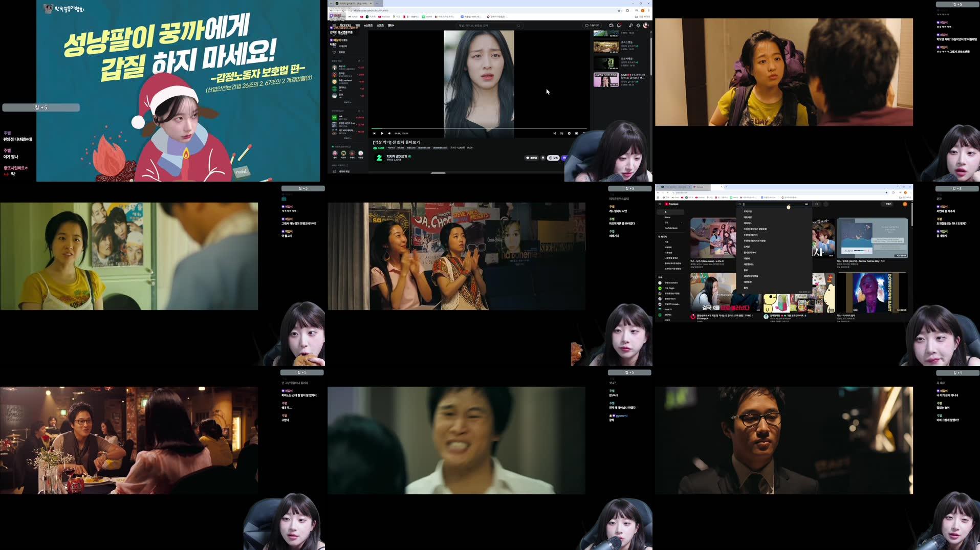980x550 pixels.
Task: Open Chzzk video player settings gear
Action: pos(569,134)
